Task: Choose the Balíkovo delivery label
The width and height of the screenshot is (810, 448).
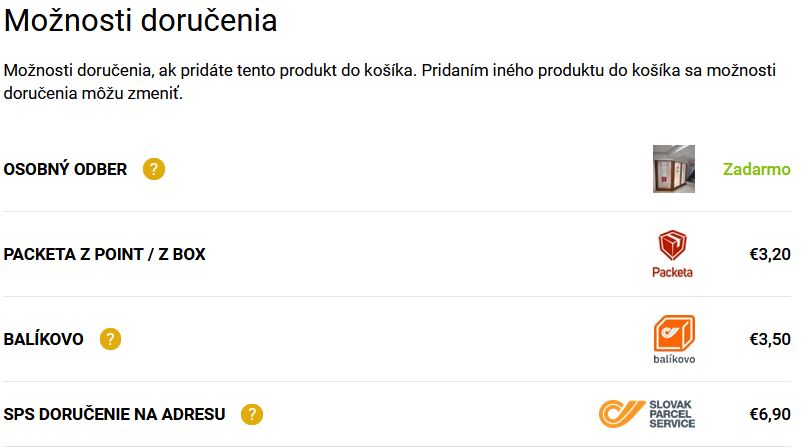Action: [43, 339]
